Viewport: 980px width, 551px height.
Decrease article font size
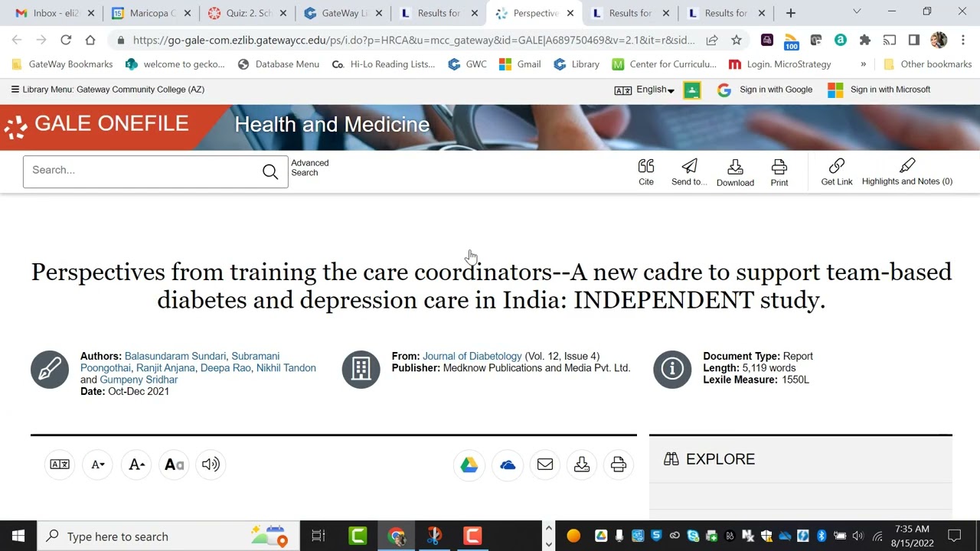coord(98,465)
